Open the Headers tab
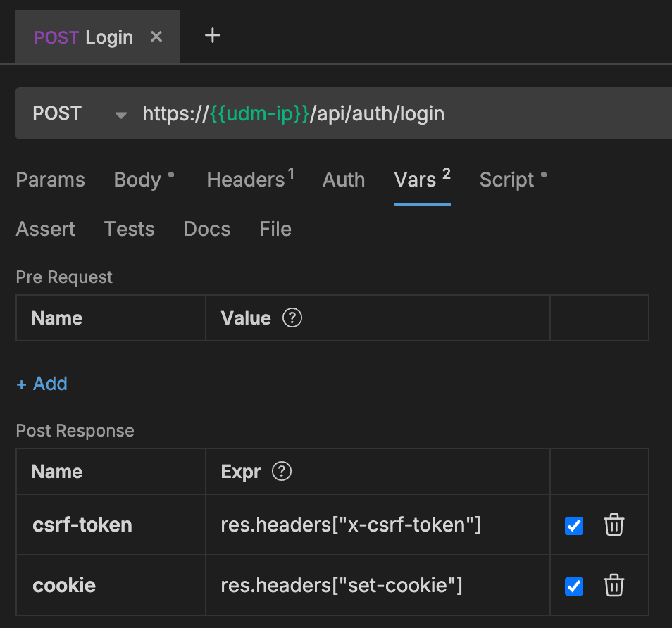672x628 pixels. pos(245,180)
